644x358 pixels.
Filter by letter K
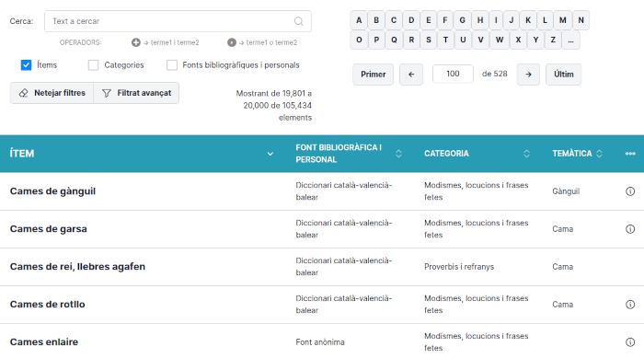tap(528, 20)
